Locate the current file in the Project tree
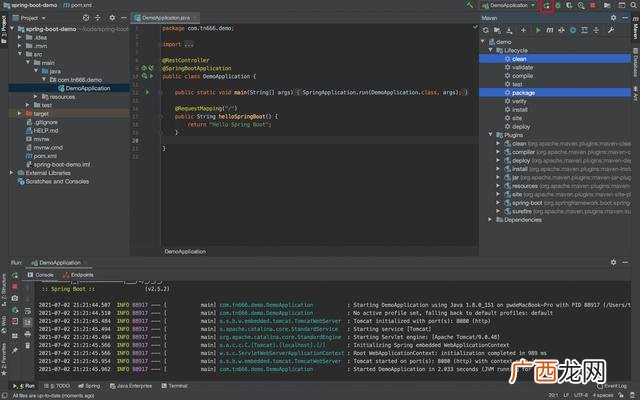Screen dimensions: 640x400 86,18
